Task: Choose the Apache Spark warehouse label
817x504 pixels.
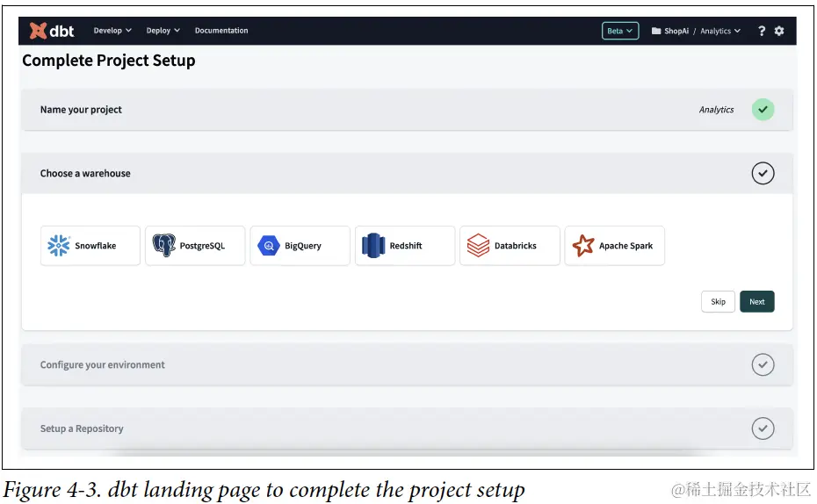Action: 625,246
